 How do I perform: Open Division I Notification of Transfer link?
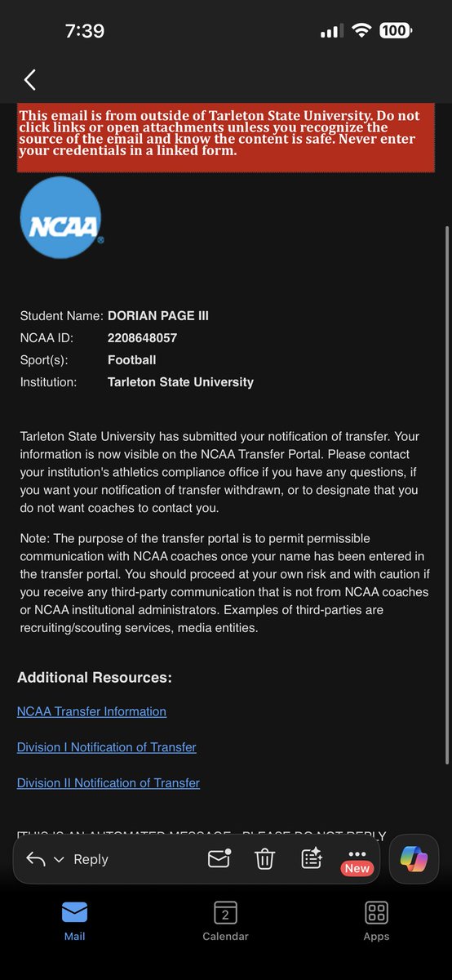107,747
